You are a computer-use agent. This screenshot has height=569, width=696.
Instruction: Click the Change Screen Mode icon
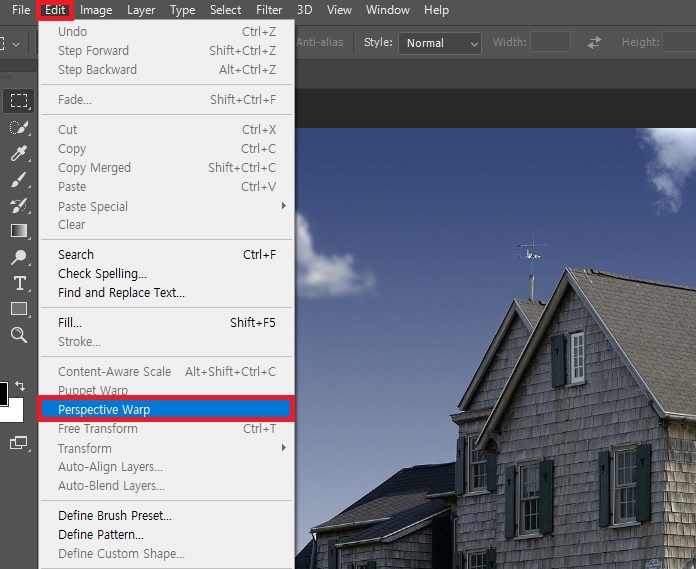tap(19, 443)
